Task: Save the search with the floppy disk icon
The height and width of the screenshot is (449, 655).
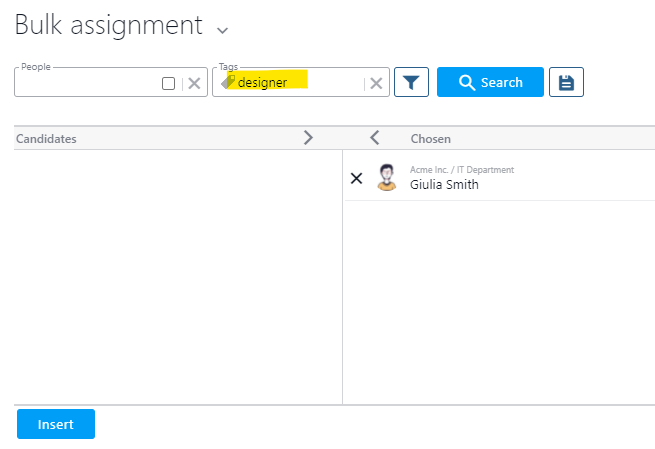Action: (x=566, y=82)
